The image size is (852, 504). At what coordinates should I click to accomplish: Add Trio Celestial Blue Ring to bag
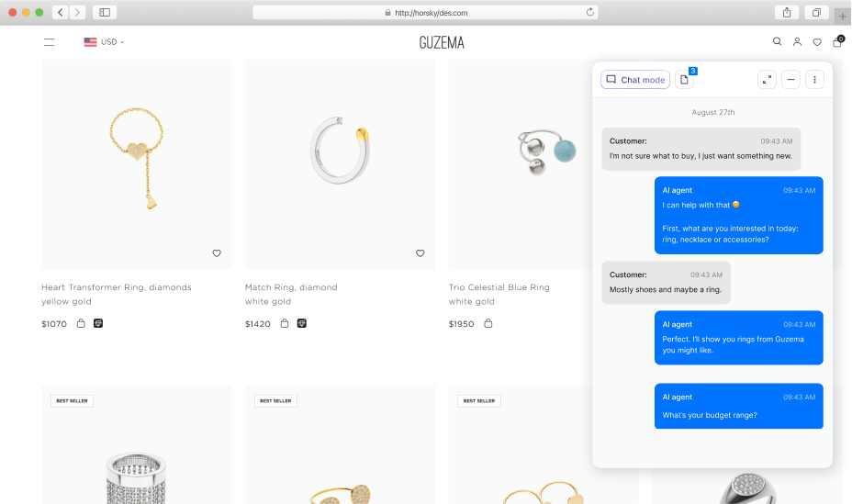(x=488, y=323)
